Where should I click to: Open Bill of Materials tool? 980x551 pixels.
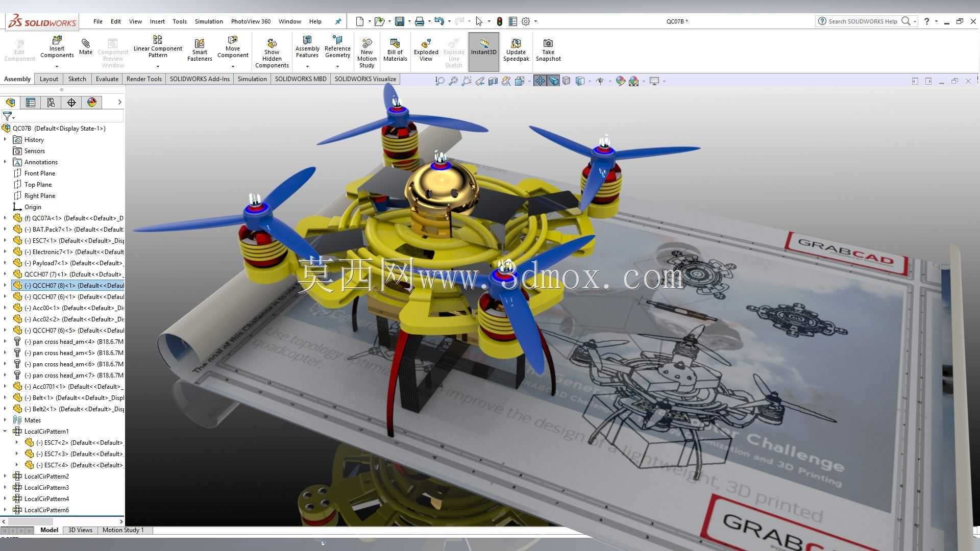395,49
